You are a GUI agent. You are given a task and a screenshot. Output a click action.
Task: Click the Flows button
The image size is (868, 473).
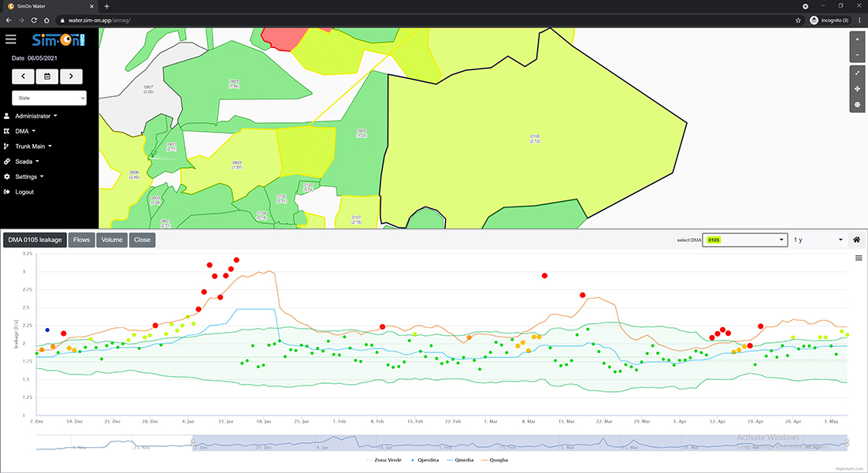pos(81,240)
